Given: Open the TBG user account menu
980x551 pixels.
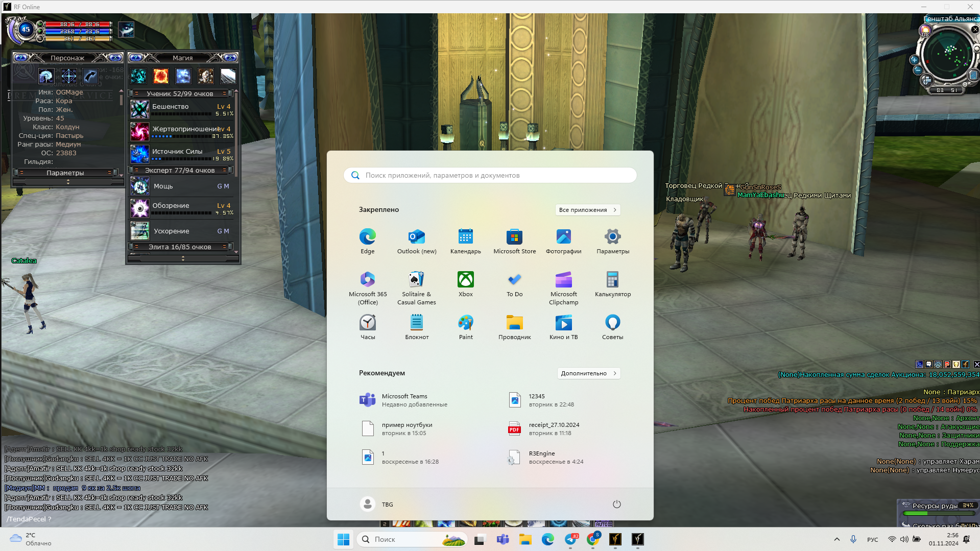Looking at the screenshot, I should click(x=377, y=505).
